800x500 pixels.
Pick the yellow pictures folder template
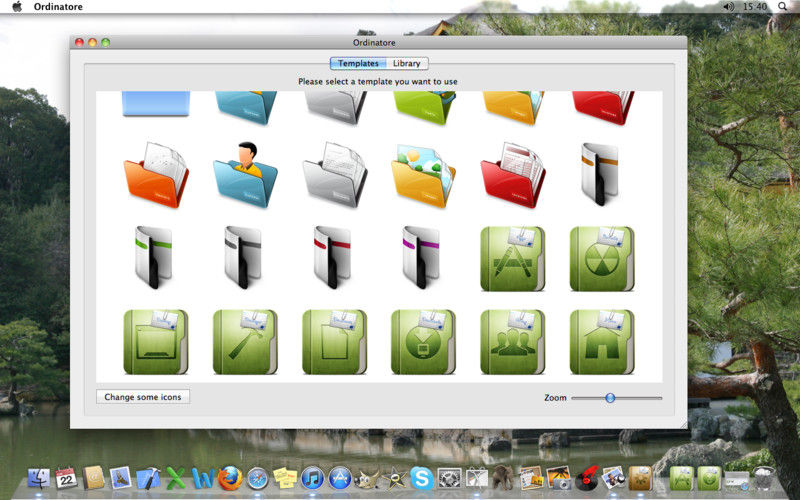pos(423,175)
